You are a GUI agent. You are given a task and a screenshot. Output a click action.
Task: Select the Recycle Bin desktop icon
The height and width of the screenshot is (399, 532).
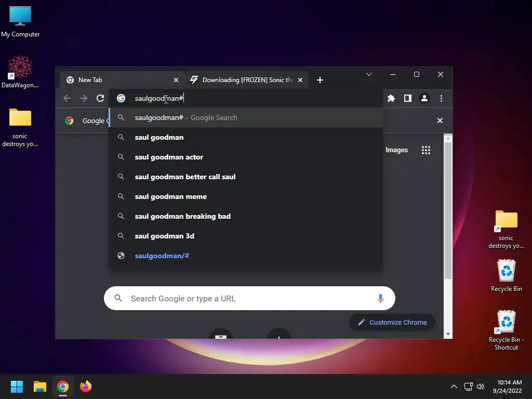click(506, 275)
